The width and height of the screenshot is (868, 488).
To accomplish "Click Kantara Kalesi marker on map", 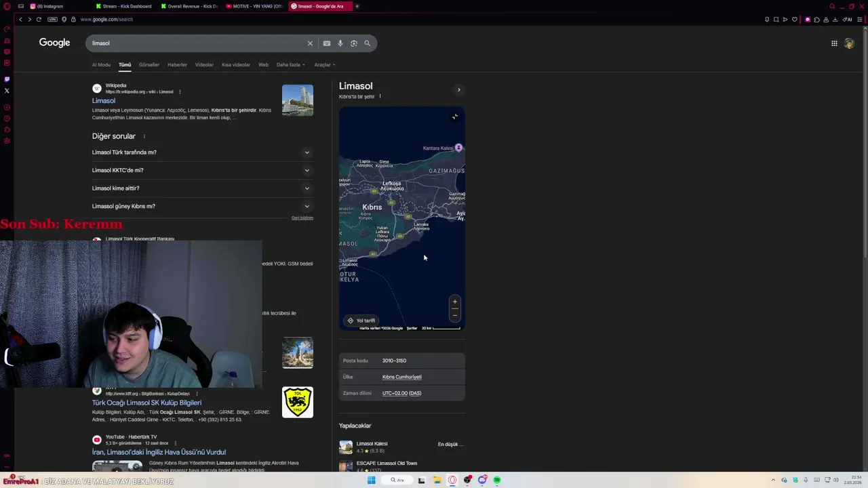I will (458, 148).
